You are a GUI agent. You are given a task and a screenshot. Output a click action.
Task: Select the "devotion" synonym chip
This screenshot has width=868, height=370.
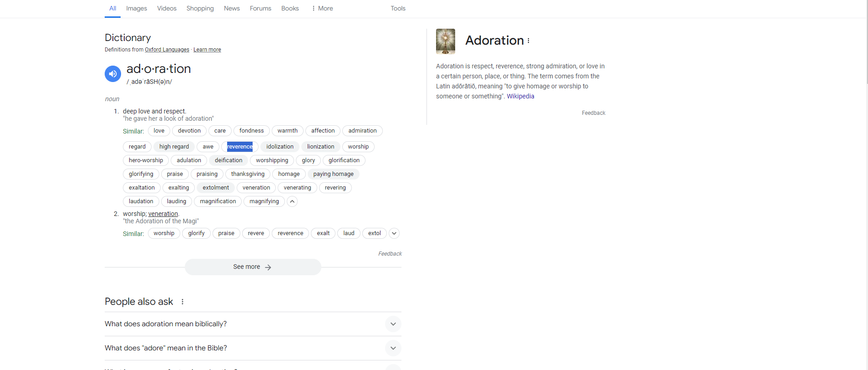pos(189,131)
